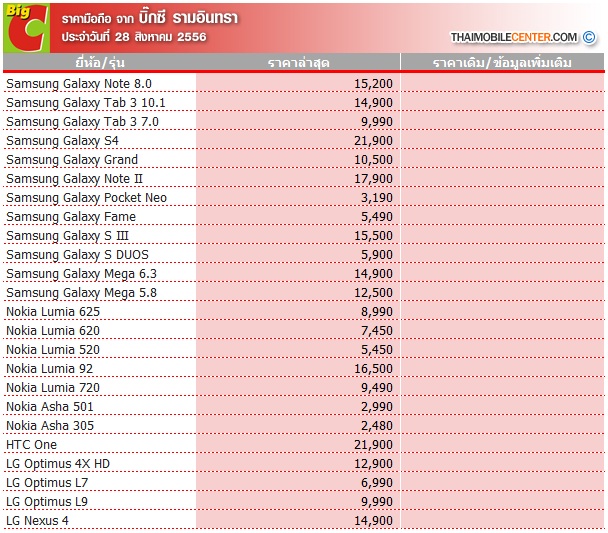Select the HTC One row
This screenshot has height=533, width=608.
[304, 444]
